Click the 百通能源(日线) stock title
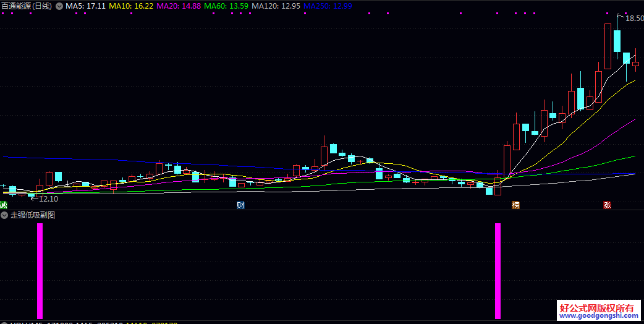The height and width of the screenshot is (324, 644). point(26,6)
